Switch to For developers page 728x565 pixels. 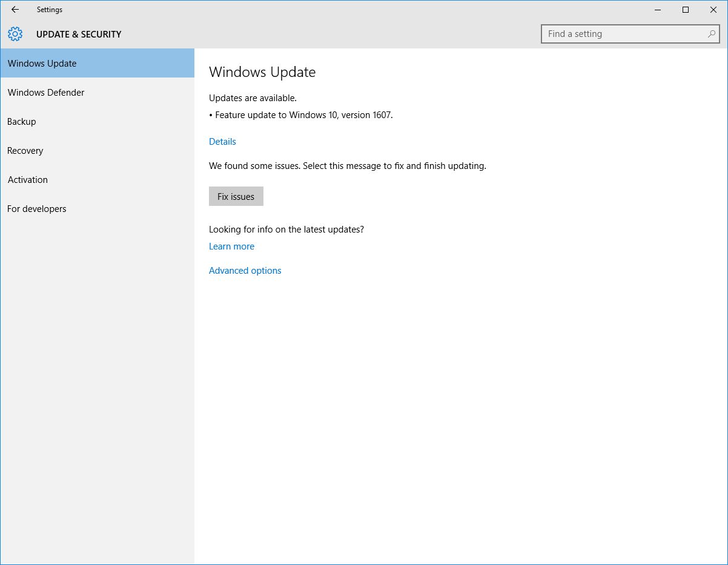pyautogui.click(x=97, y=208)
